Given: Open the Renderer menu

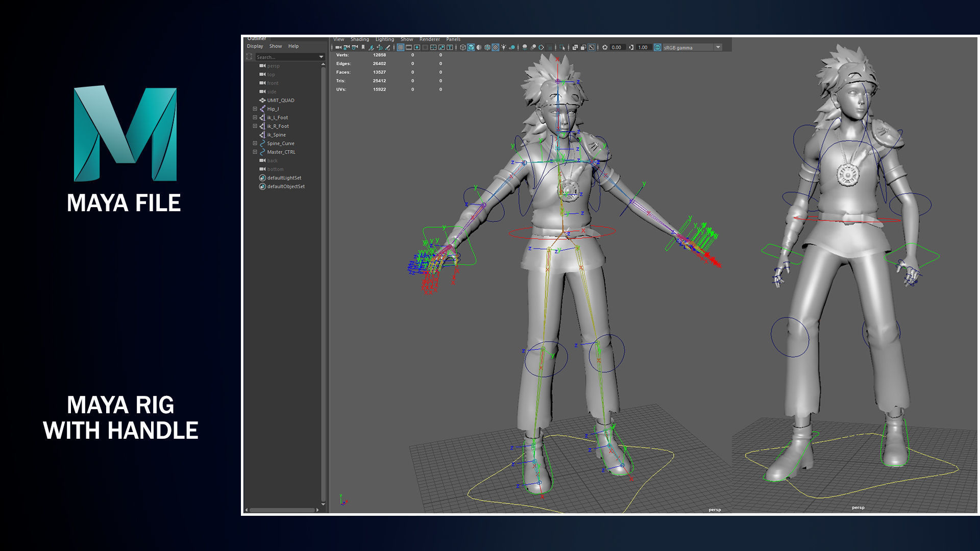Looking at the screenshot, I should [x=429, y=39].
